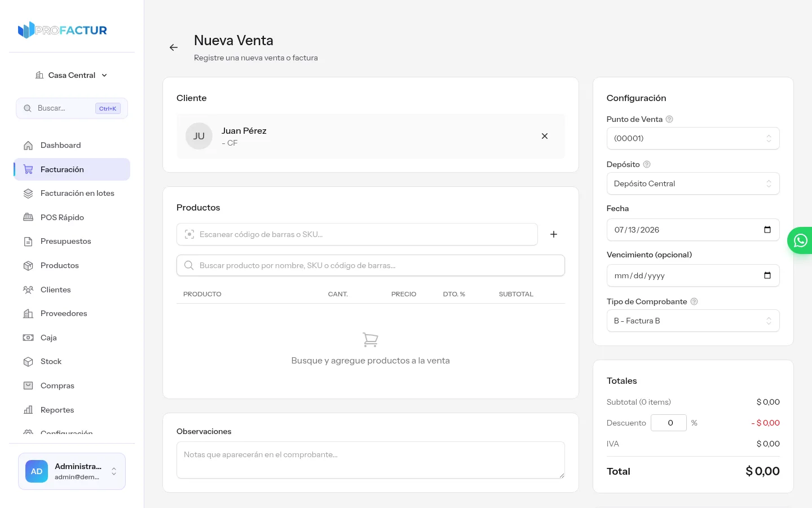This screenshot has width=812, height=508.
Task: Click the Clientes people icon
Action: point(28,290)
